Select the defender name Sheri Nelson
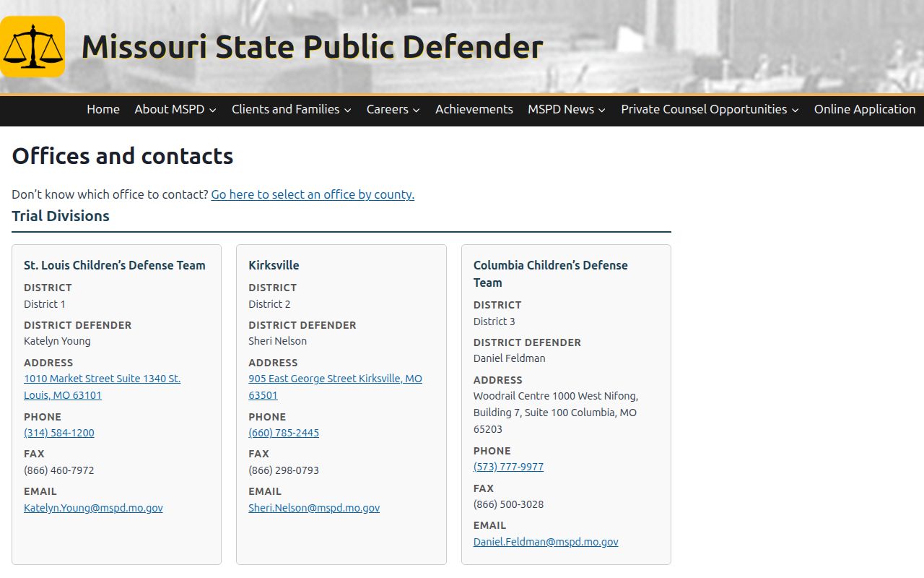 (277, 341)
